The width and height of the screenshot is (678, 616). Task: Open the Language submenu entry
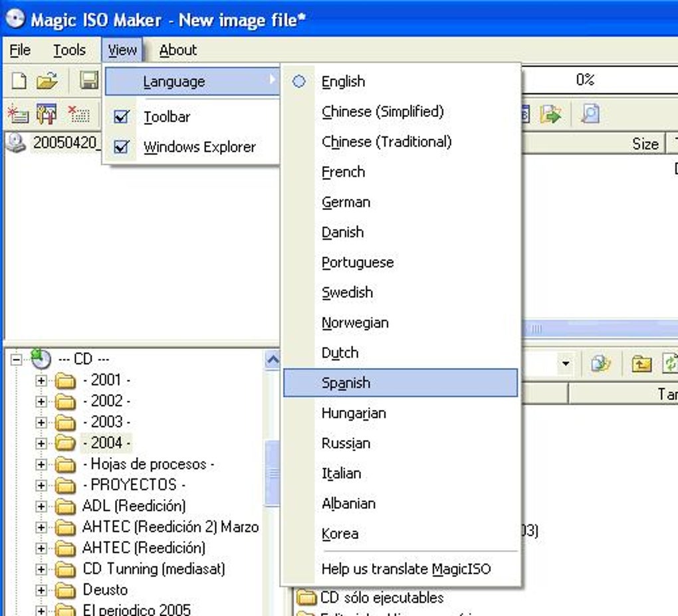(x=192, y=81)
